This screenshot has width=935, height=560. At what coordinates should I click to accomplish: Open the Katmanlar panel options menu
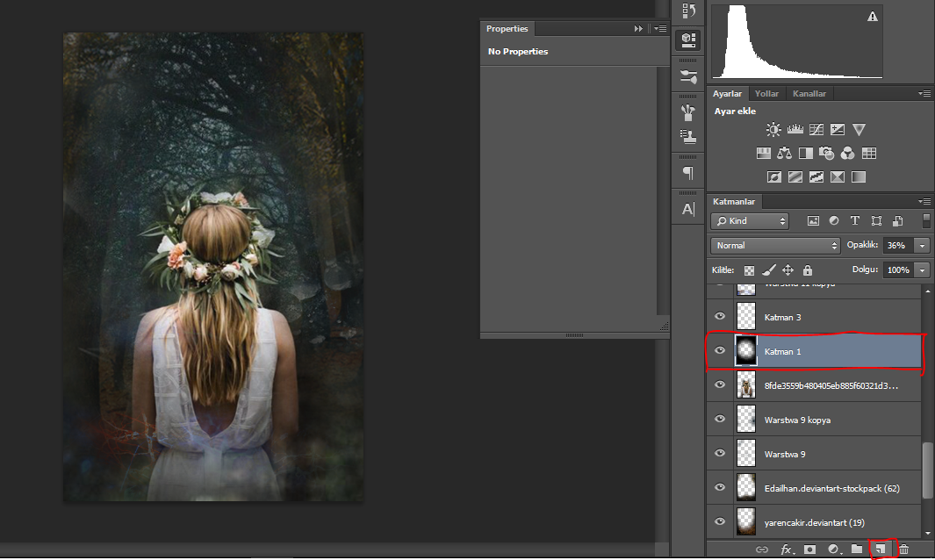point(924,202)
